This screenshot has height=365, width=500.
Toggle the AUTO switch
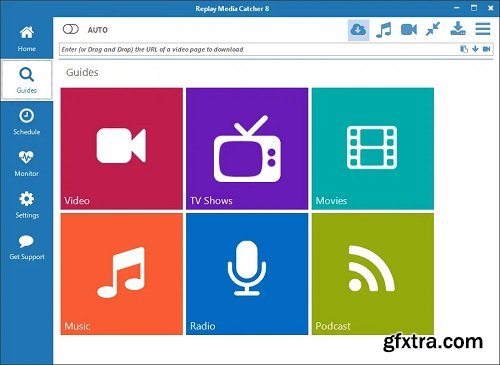click(71, 29)
